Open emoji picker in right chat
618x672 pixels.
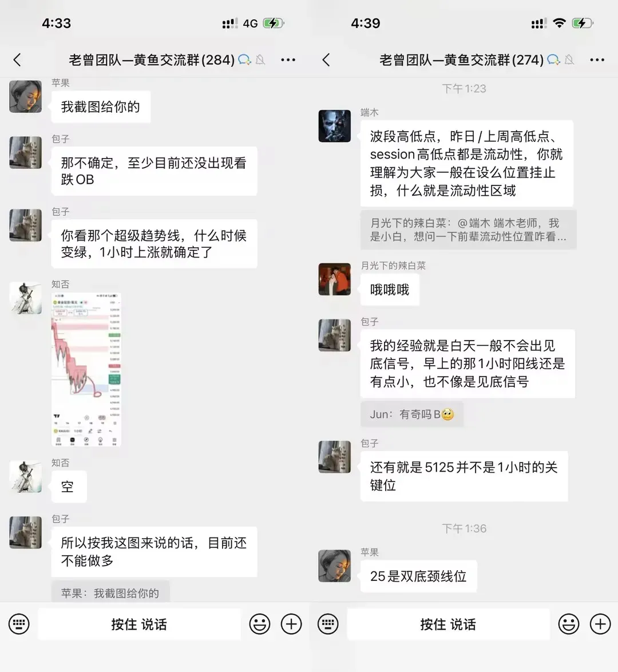point(569,624)
